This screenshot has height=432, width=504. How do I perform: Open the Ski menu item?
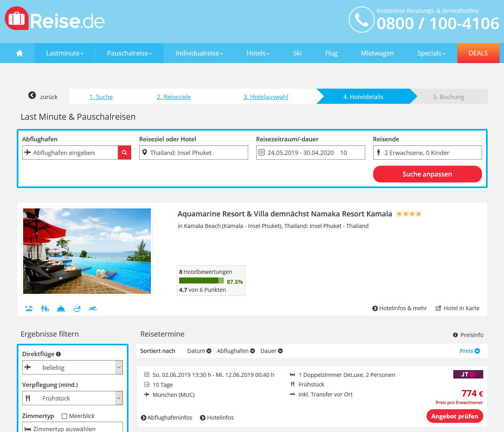297,53
